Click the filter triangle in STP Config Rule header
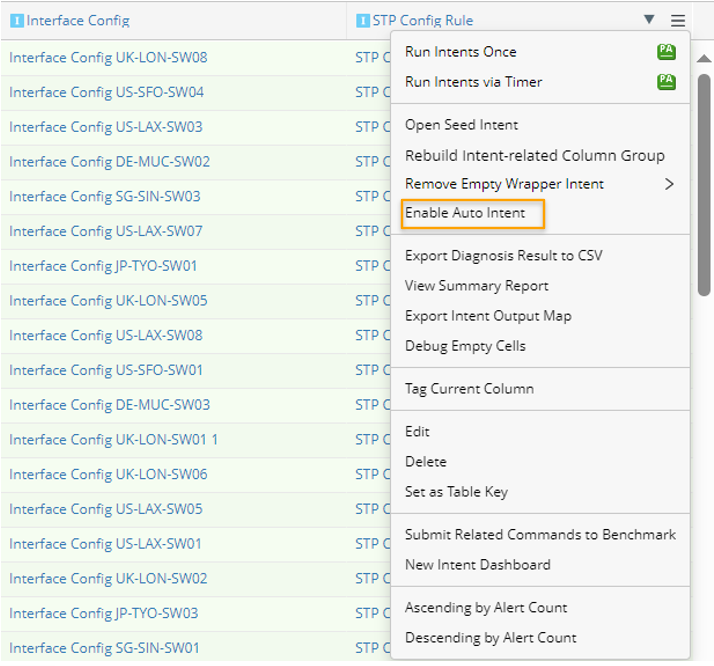This screenshot has height=666, width=714. pos(649,19)
